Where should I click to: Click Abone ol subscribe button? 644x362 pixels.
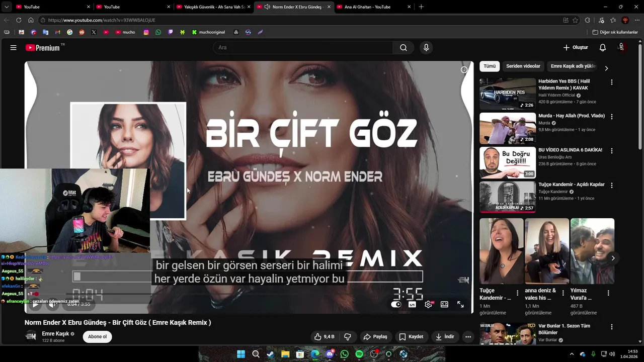98,337
